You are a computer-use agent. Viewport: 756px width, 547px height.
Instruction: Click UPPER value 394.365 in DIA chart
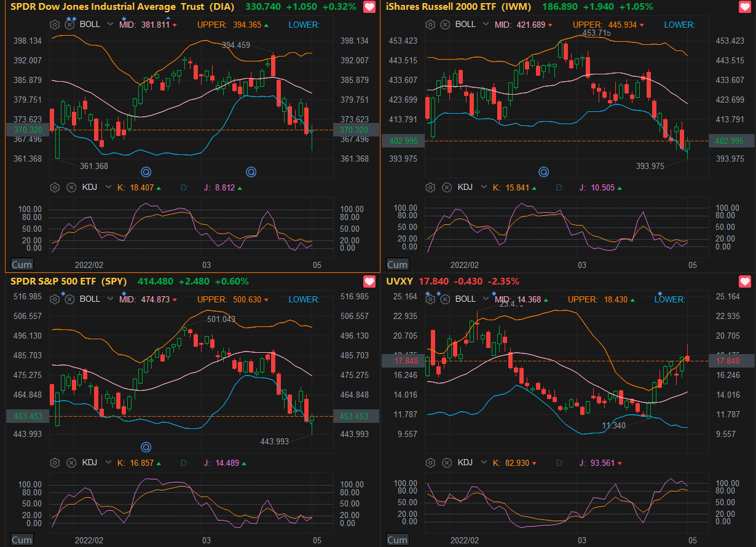click(x=247, y=25)
